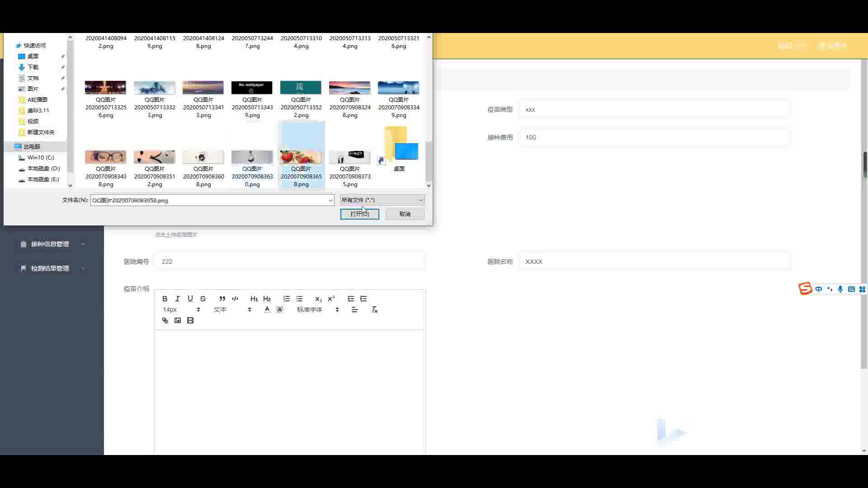Toggle bold formatting in the editor
868x488 pixels.
[165, 299]
